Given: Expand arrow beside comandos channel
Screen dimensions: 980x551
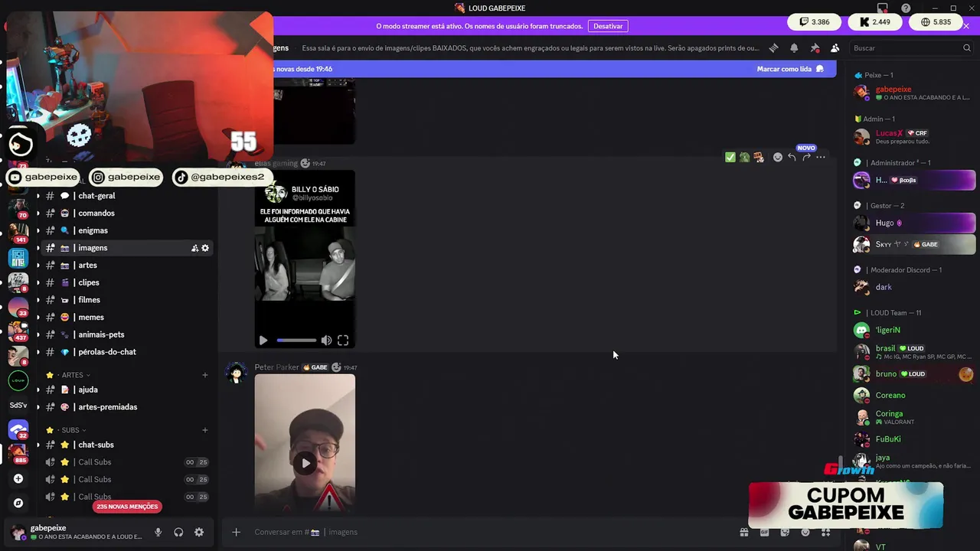Looking at the screenshot, I should pos(38,214).
